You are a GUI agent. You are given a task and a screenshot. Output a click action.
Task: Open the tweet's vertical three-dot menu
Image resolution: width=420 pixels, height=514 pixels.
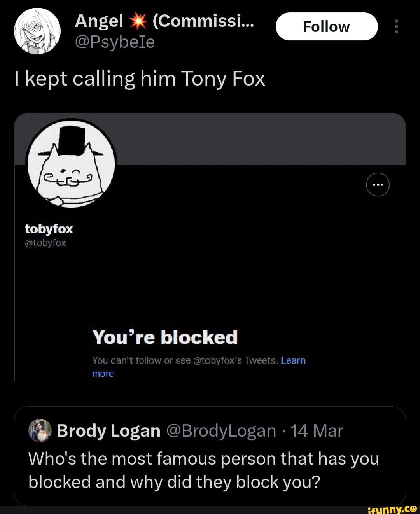pyautogui.click(x=396, y=26)
